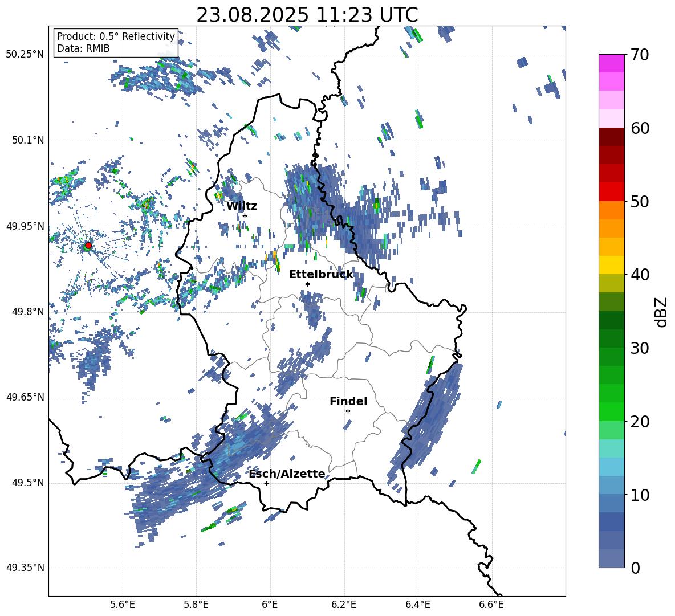Click the 5.8°E longitude tick label
The image size is (675, 616).
196,605
